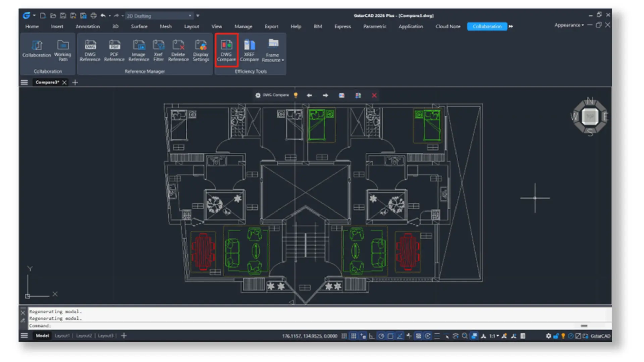
Task: Click the Redo arrow
Action: pos(116,16)
